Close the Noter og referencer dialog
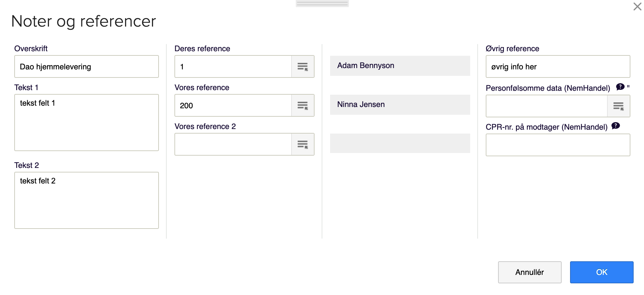644x295 pixels. (x=637, y=6)
